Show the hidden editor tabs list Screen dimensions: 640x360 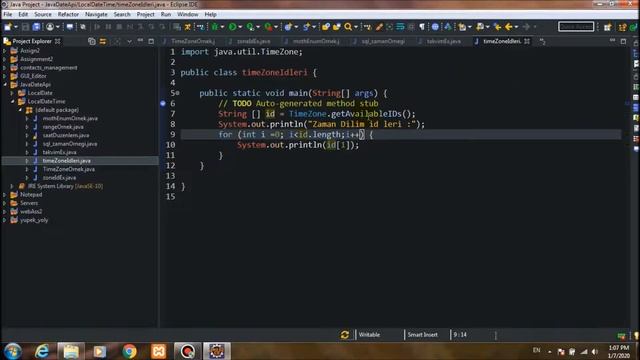[x=542, y=41]
